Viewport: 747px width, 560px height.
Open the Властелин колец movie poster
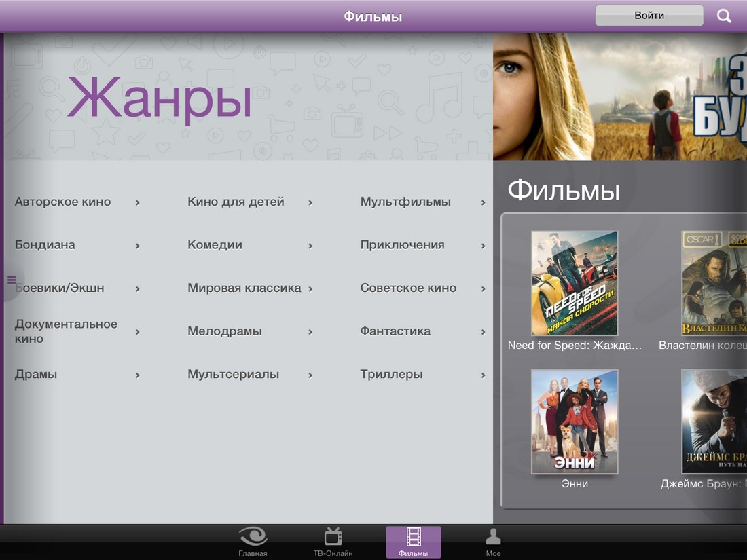coord(714,283)
